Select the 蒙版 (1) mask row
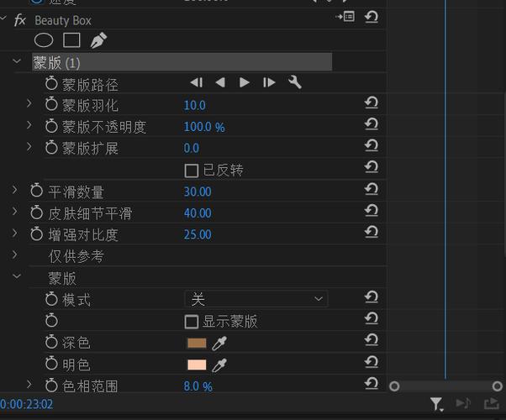 (182, 62)
